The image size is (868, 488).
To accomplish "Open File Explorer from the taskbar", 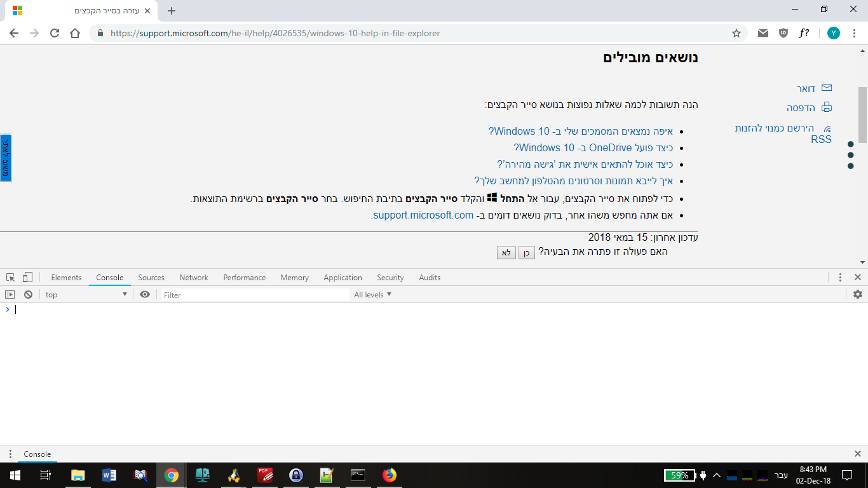I will (78, 475).
